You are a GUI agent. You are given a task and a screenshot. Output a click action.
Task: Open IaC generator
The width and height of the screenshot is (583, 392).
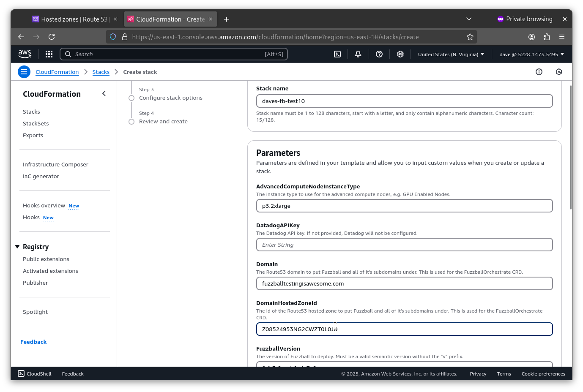tap(41, 176)
